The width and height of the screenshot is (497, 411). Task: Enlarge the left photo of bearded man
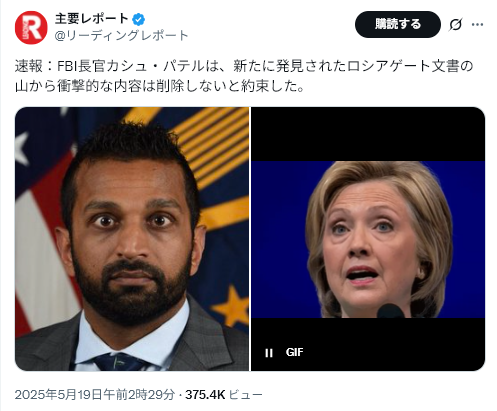tap(132, 239)
